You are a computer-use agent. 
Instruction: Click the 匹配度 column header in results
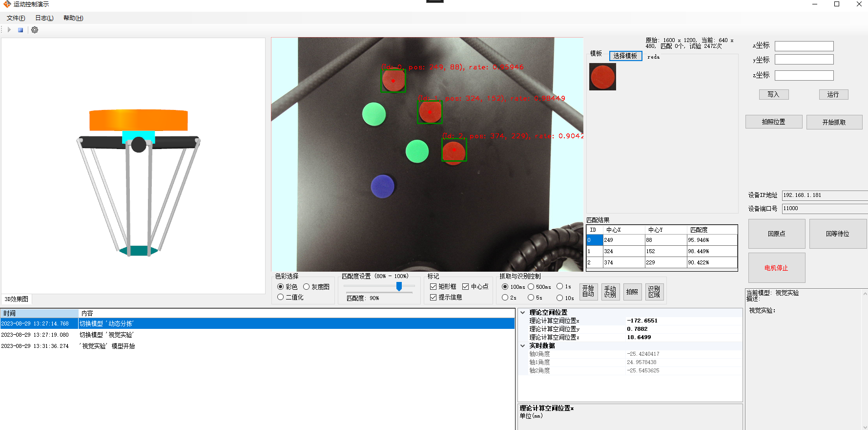[712, 230]
